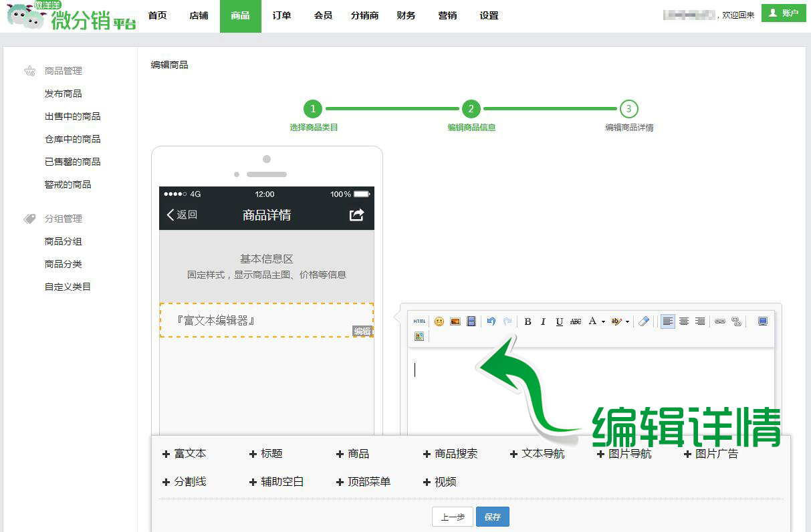The height and width of the screenshot is (532, 811).
Task: Open the 账户 account dropdown
Action: point(784,13)
